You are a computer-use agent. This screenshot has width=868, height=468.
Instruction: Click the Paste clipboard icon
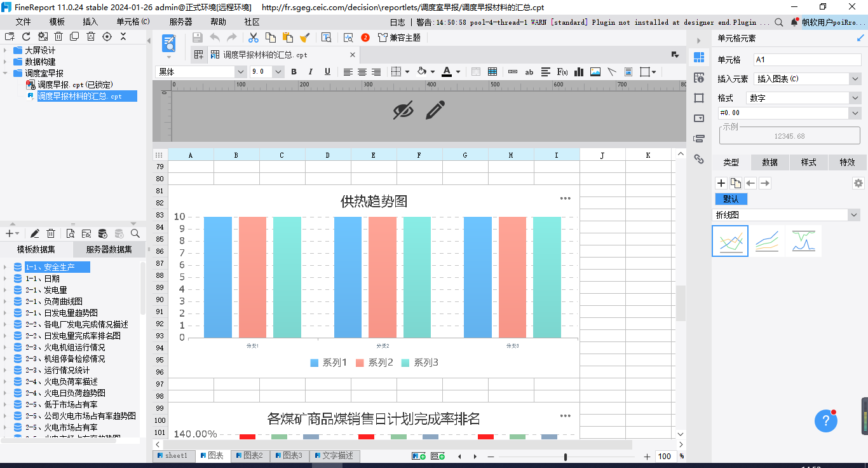pyautogui.click(x=288, y=38)
